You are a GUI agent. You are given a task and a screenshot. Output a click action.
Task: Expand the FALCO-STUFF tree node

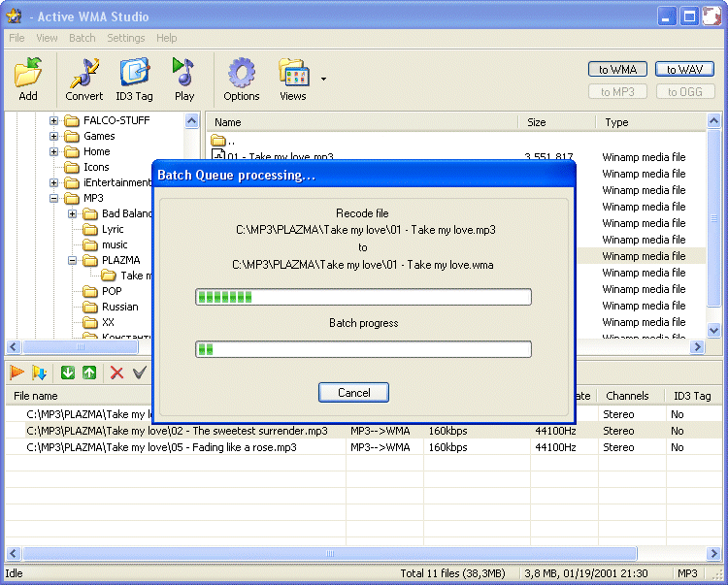(x=53, y=120)
